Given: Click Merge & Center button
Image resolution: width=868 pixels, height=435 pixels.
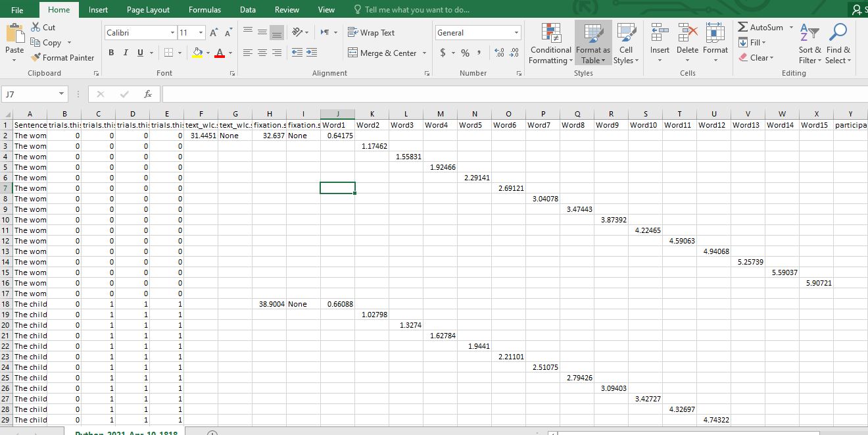Looking at the screenshot, I should [x=383, y=53].
